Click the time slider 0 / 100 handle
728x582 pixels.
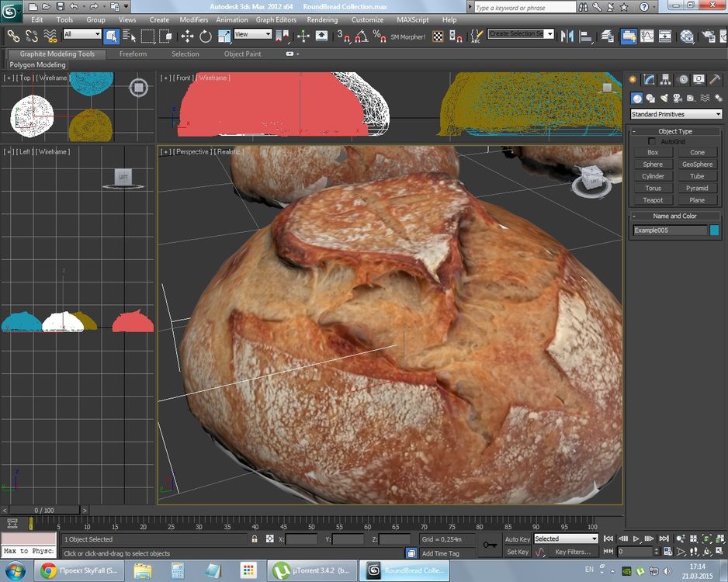tap(44, 510)
